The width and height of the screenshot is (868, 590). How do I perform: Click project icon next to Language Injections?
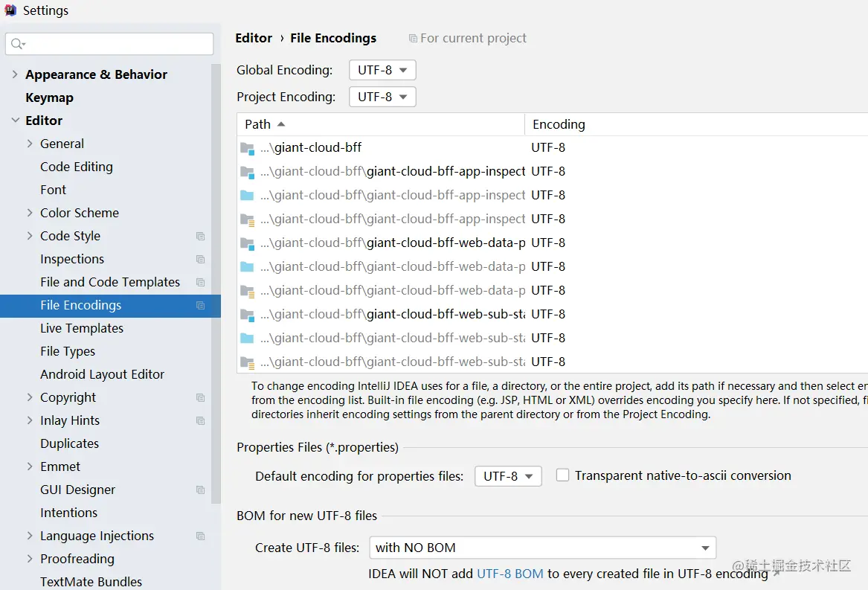click(x=200, y=536)
